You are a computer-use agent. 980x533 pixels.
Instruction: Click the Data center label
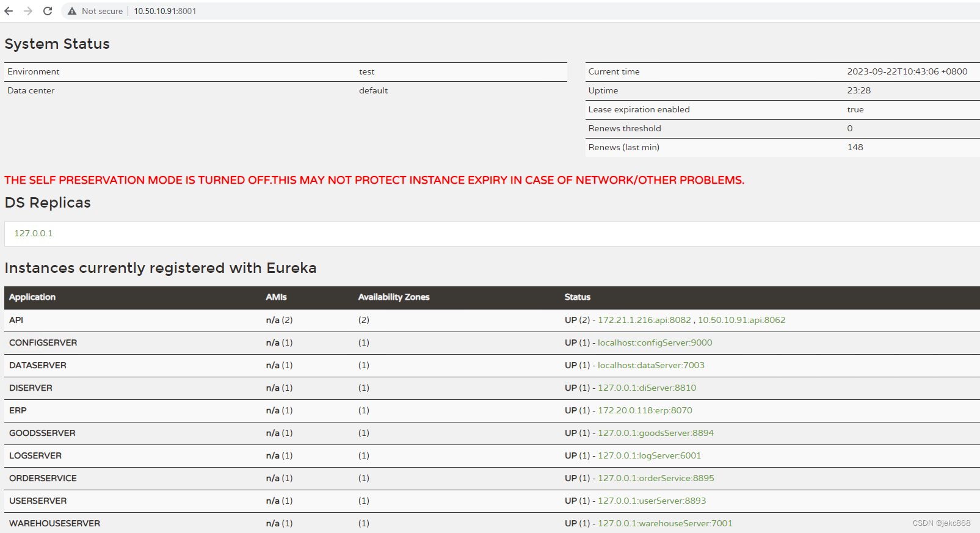(x=31, y=90)
